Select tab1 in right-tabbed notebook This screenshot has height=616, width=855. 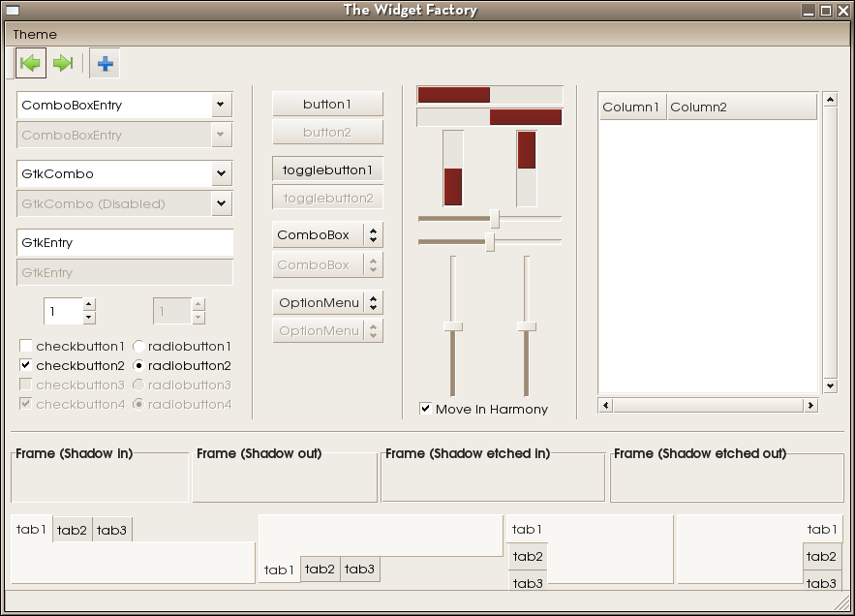click(x=822, y=529)
